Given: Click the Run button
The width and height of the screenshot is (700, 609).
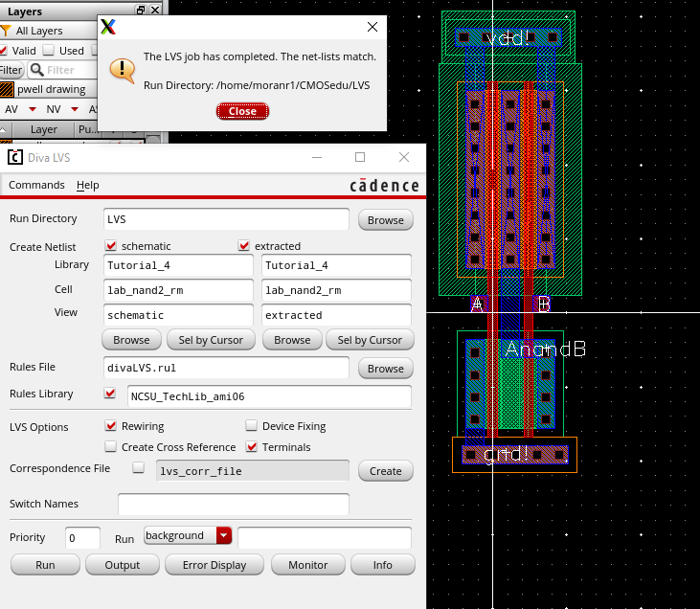Looking at the screenshot, I should [45, 565].
